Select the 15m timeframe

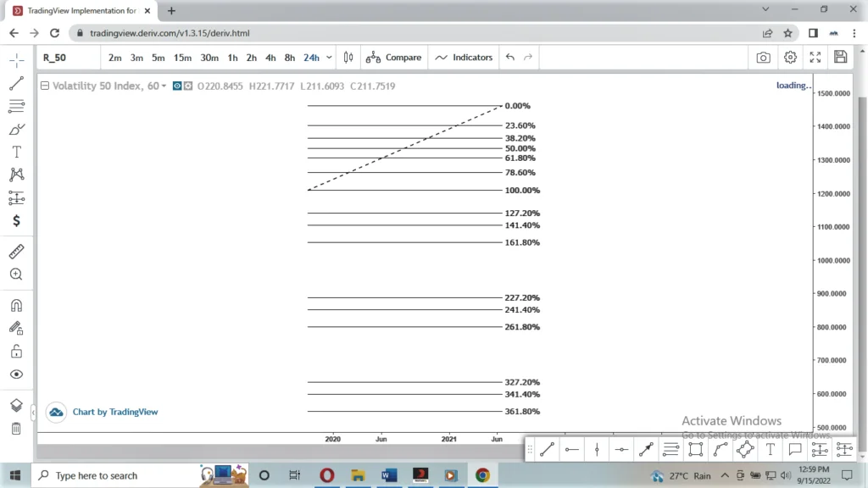point(182,58)
